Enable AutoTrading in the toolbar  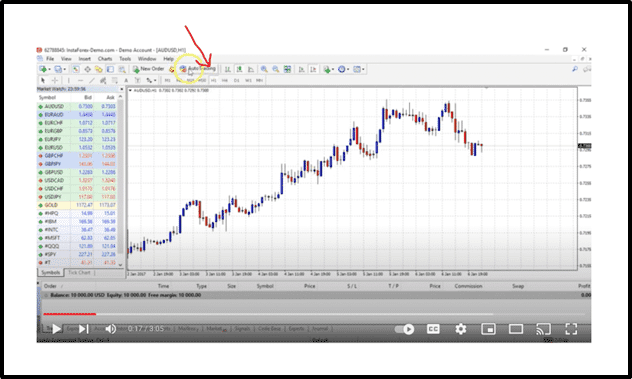pos(198,69)
